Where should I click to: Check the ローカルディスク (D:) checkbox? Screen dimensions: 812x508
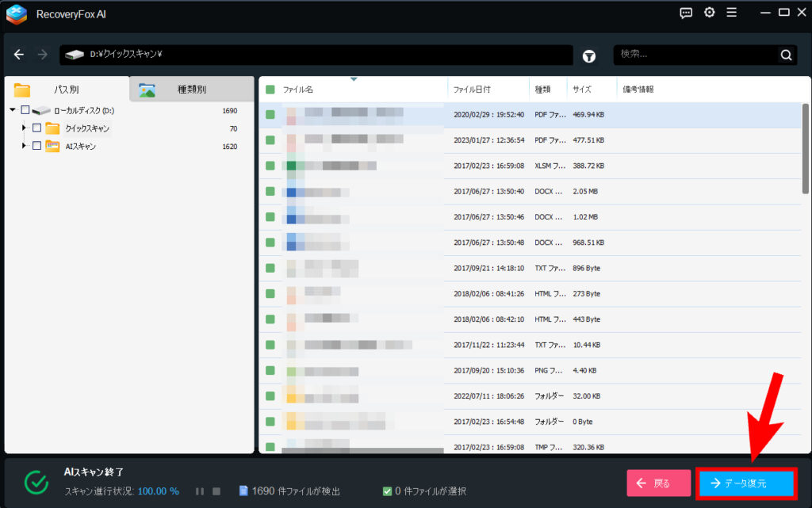coord(25,110)
